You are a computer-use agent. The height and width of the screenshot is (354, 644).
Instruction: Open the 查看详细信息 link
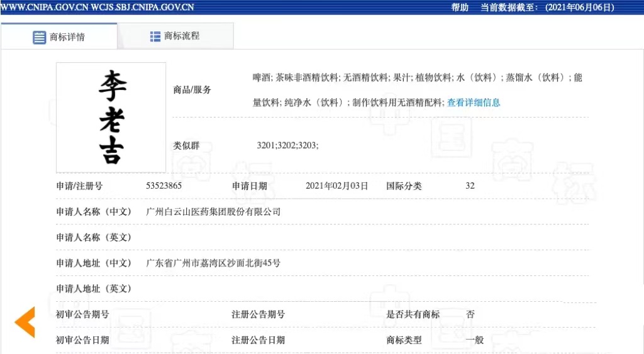coord(474,102)
